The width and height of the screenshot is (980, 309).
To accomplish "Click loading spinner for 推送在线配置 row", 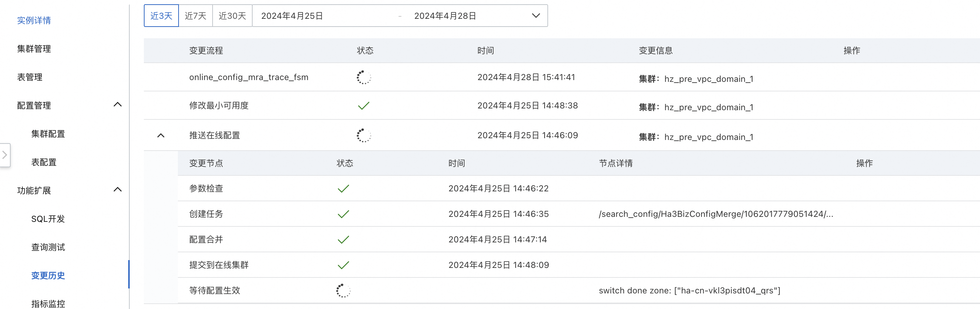I will (363, 135).
